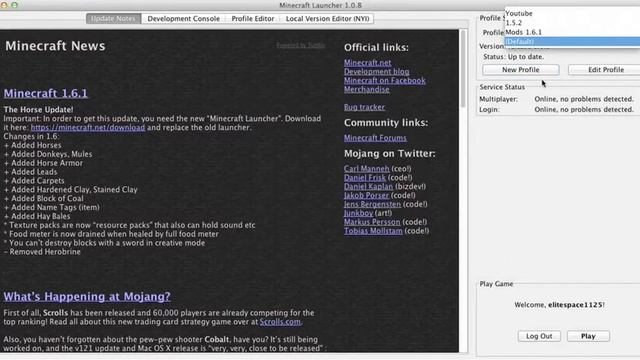Open the Bug tracker link
Viewport: 640px width, 360px height.
pyautogui.click(x=364, y=107)
